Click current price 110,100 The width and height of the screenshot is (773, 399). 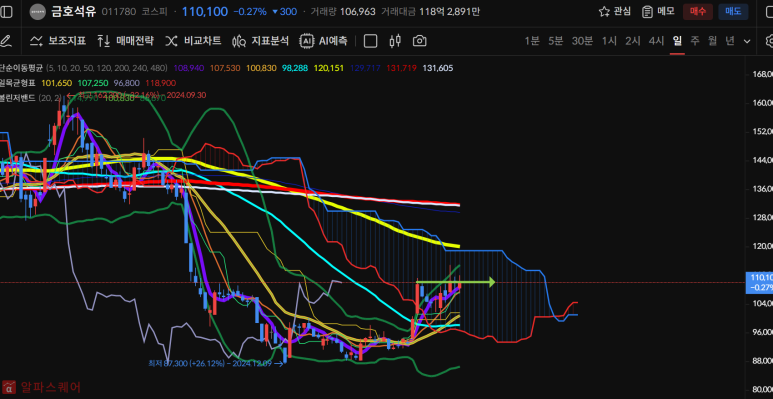click(205, 12)
